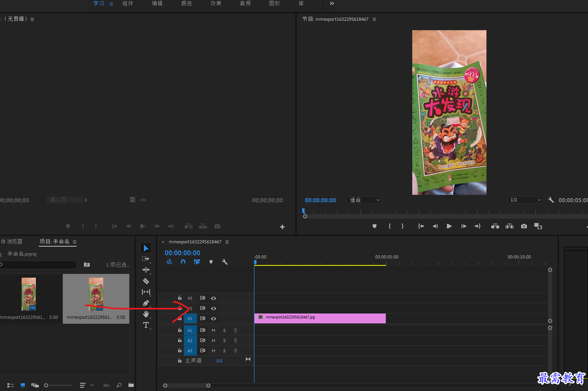Switch to 组件 workspace

(128, 3)
